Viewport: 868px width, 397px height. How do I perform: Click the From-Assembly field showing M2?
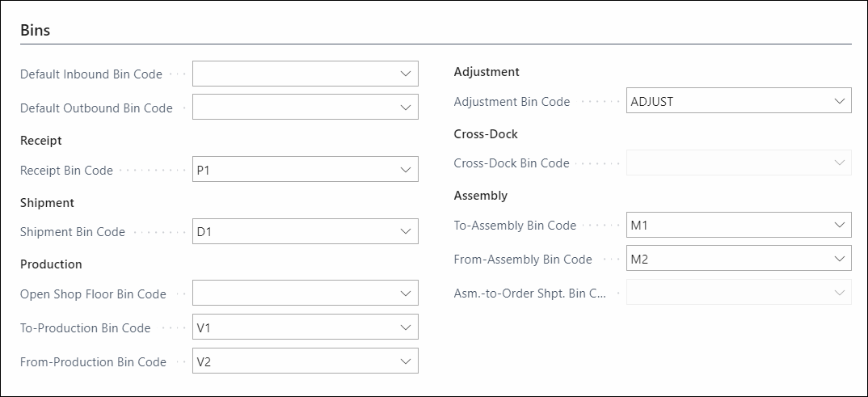coord(739,259)
